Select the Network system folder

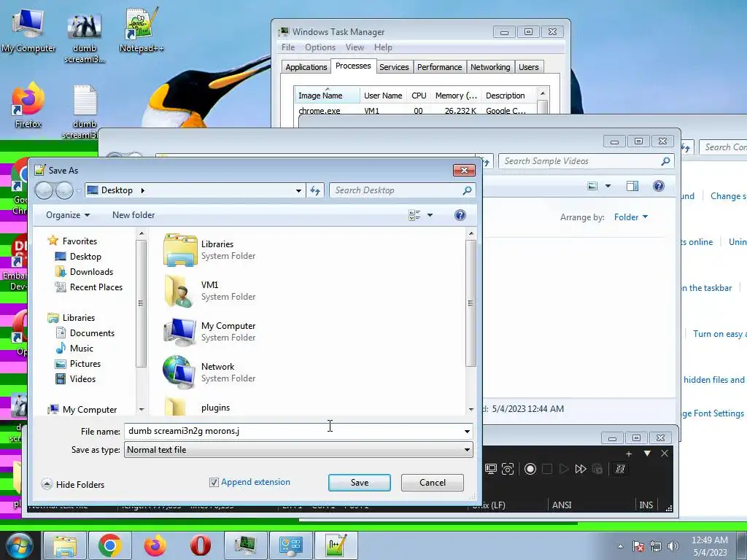point(209,373)
